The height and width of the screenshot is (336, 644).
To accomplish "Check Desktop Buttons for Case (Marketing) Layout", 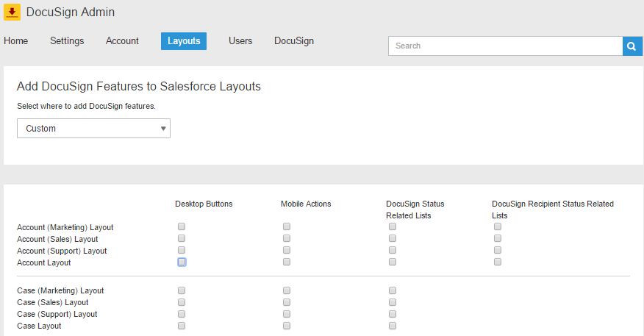I will (x=182, y=290).
